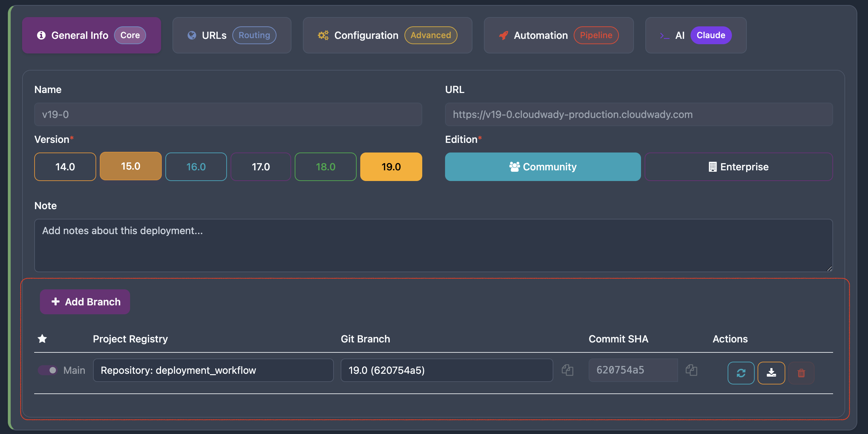Delete the Main branch row
This screenshot has width=868, height=434.
tap(801, 373)
